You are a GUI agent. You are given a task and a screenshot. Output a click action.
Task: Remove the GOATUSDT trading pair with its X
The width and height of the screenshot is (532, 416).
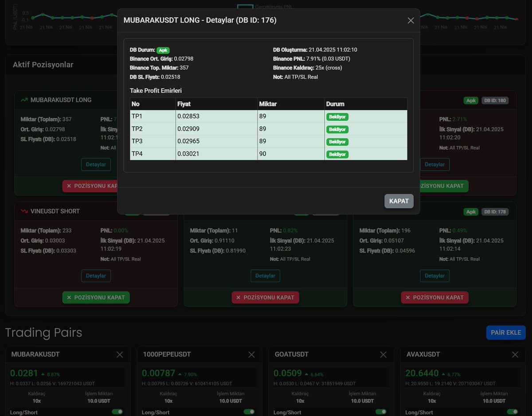(383, 354)
